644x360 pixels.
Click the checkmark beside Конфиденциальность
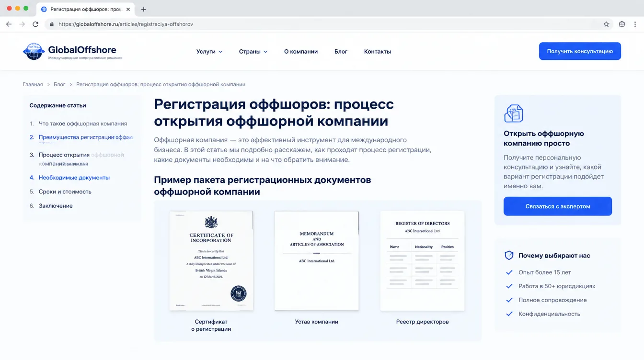coord(509,314)
